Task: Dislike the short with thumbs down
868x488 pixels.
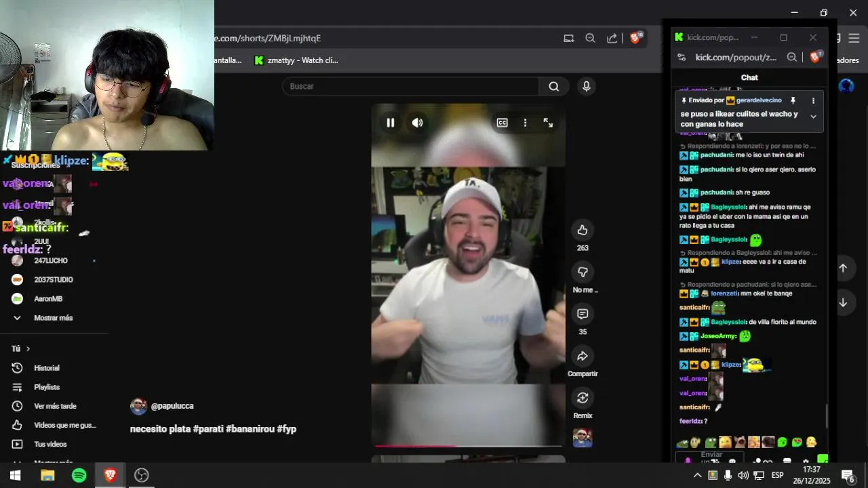Action: [583, 272]
